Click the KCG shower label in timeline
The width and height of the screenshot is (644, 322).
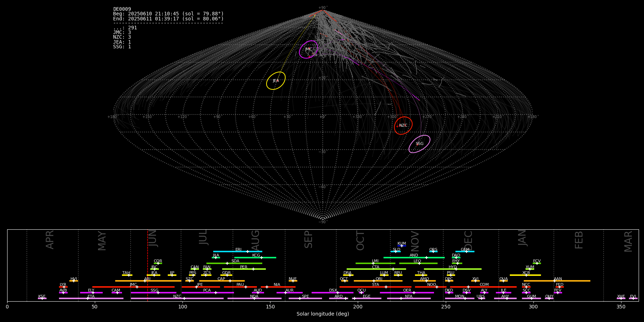(256, 255)
